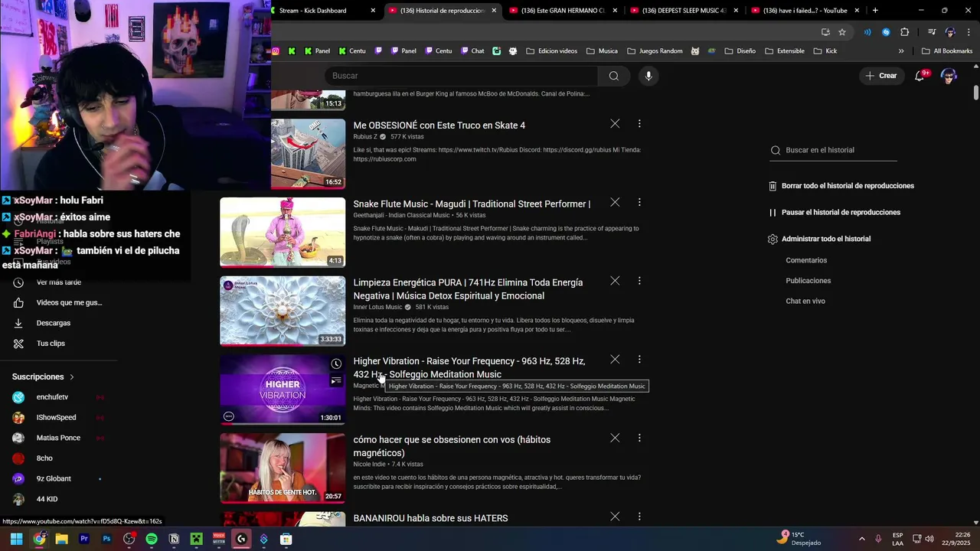Open the IShowSpeed subscription
The image size is (980, 551).
[x=57, y=418]
